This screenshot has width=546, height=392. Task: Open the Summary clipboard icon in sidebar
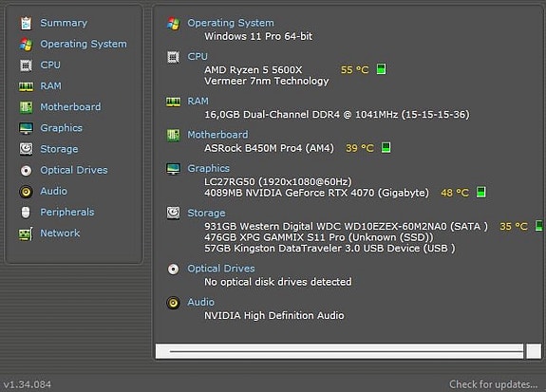click(26, 24)
